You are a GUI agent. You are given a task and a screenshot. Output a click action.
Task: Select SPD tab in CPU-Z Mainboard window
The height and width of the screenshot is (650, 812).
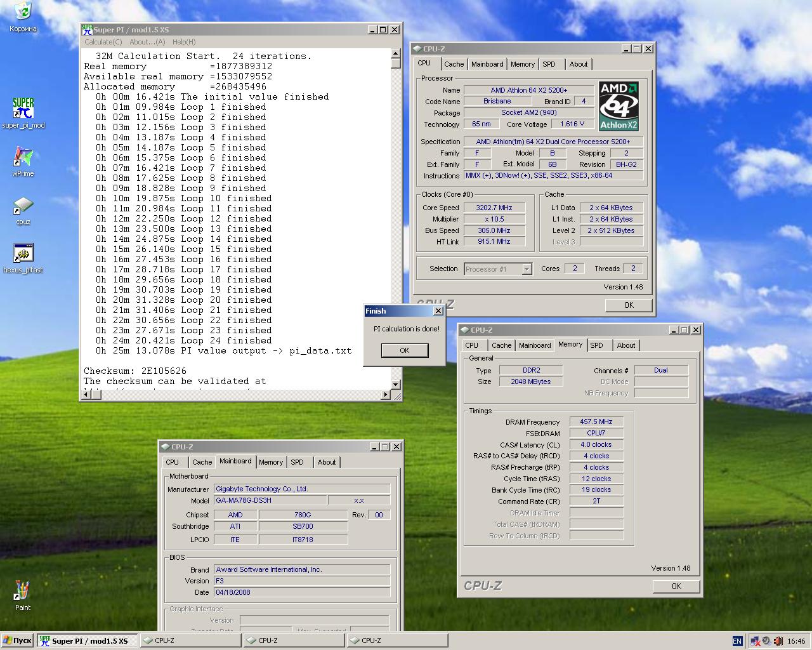(x=298, y=462)
